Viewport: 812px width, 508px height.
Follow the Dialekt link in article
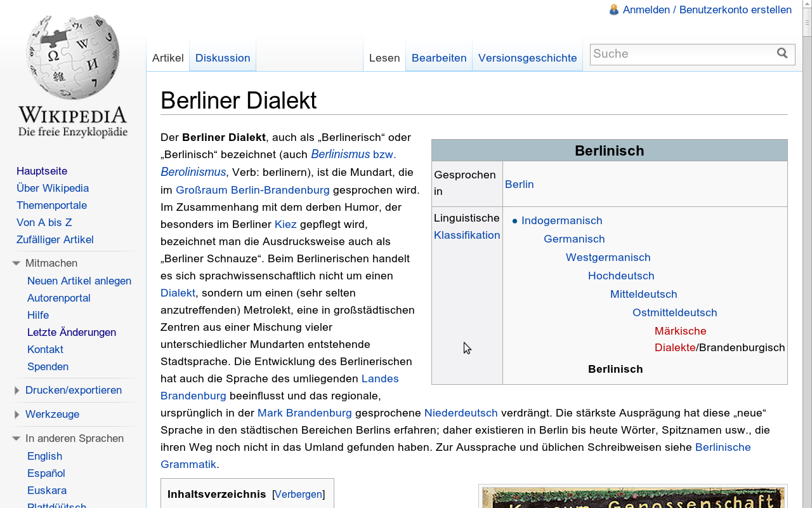178,293
